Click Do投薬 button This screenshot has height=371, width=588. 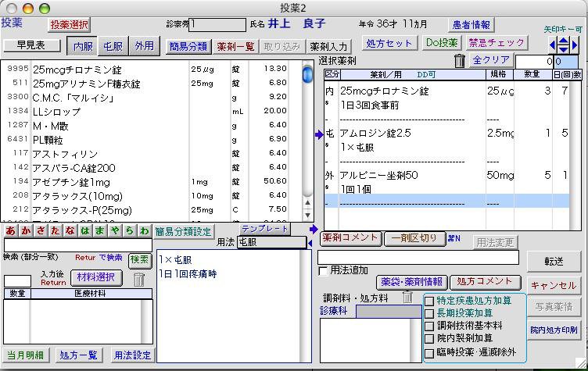[442, 43]
